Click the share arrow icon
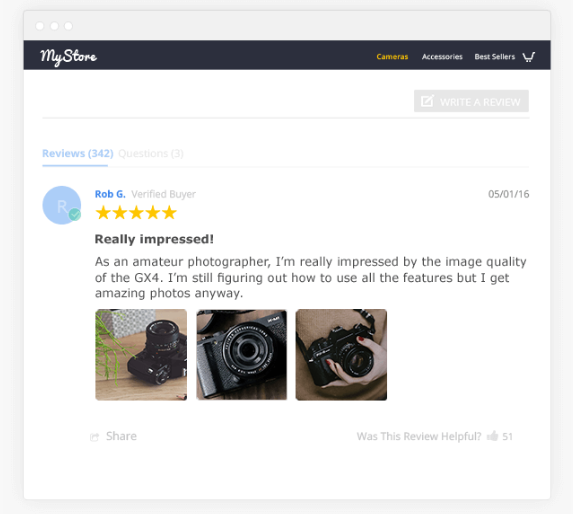This screenshot has width=573, height=514. tap(95, 437)
